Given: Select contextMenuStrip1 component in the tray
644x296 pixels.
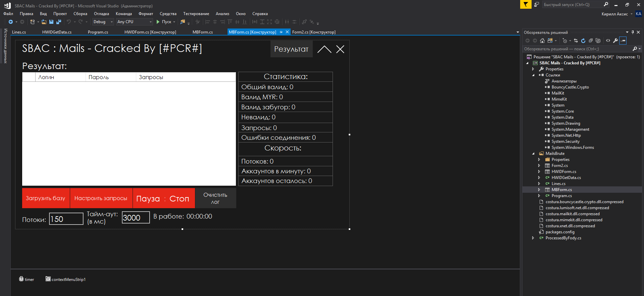Looking at the screenshot, I should (x=66, y=279).
